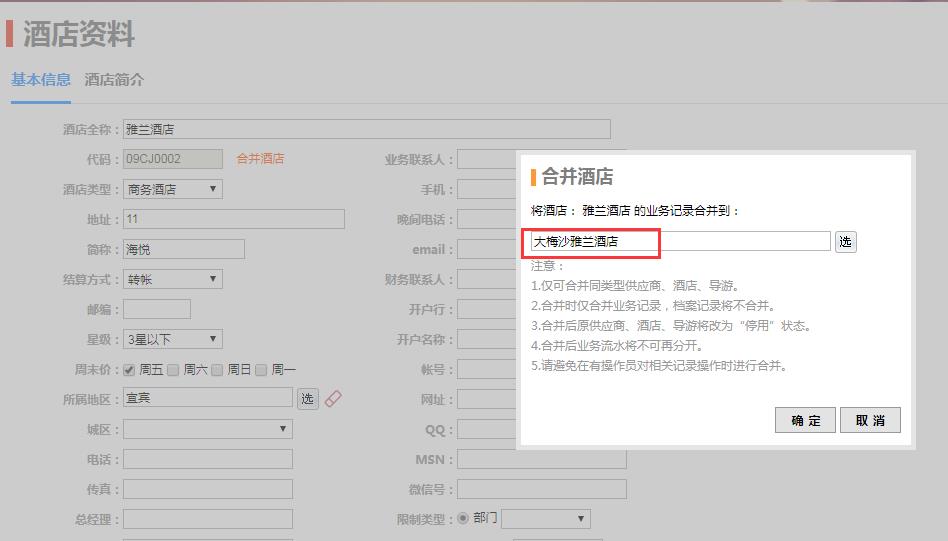948x541 pixels.
Task: Expand the 结算方式 dropdown
Action: [x=173, y=279]
